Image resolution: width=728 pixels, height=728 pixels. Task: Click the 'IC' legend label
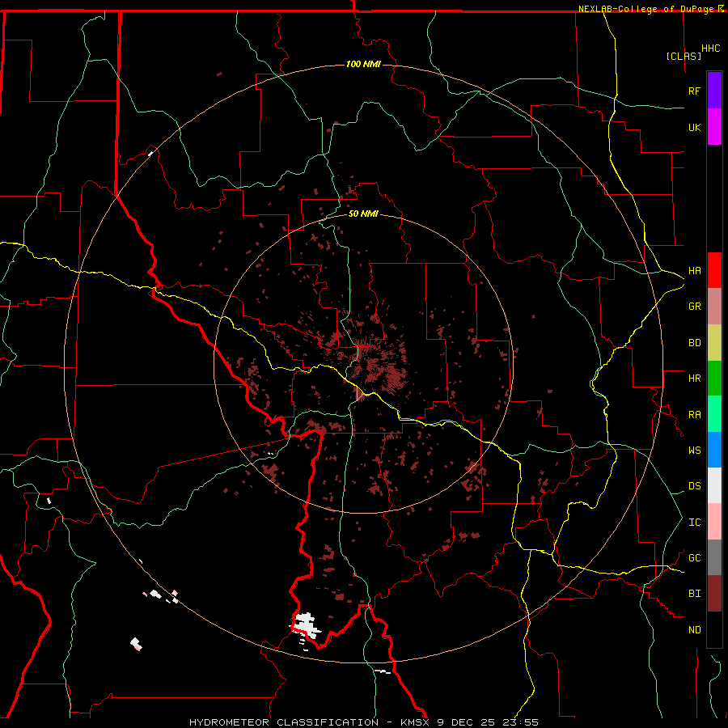[695, 523]
